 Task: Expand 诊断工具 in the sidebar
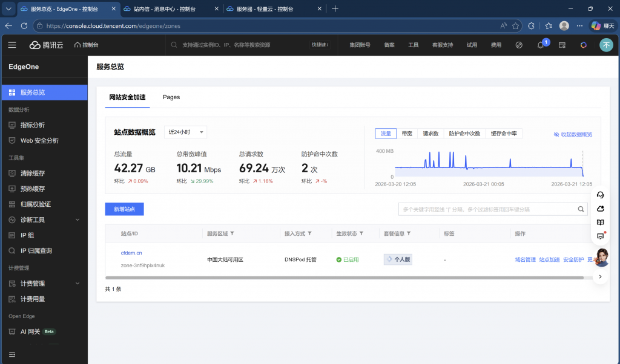(x=44, y=219)
